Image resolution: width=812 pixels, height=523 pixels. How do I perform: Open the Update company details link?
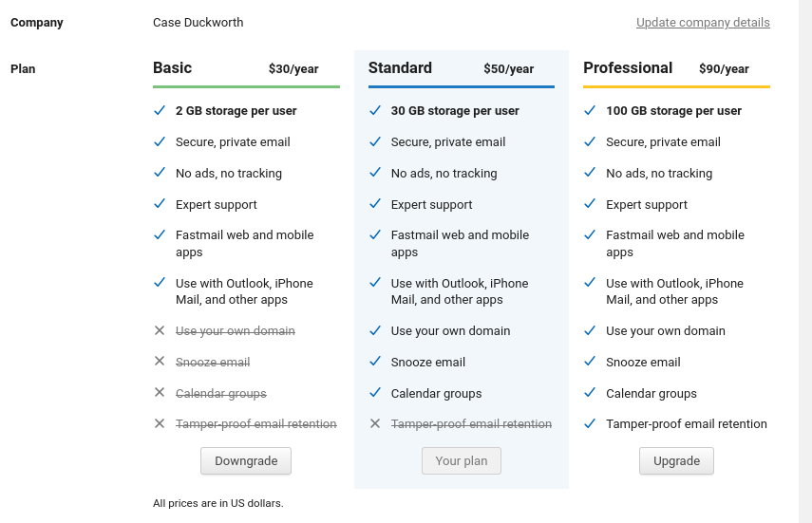coord(703,22)
